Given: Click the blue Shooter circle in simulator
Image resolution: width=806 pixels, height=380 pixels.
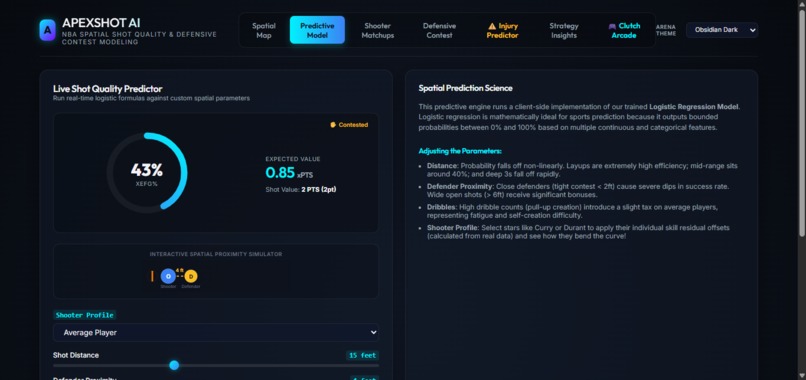Looking at the screenshot, I should click(x=168, y=277).
